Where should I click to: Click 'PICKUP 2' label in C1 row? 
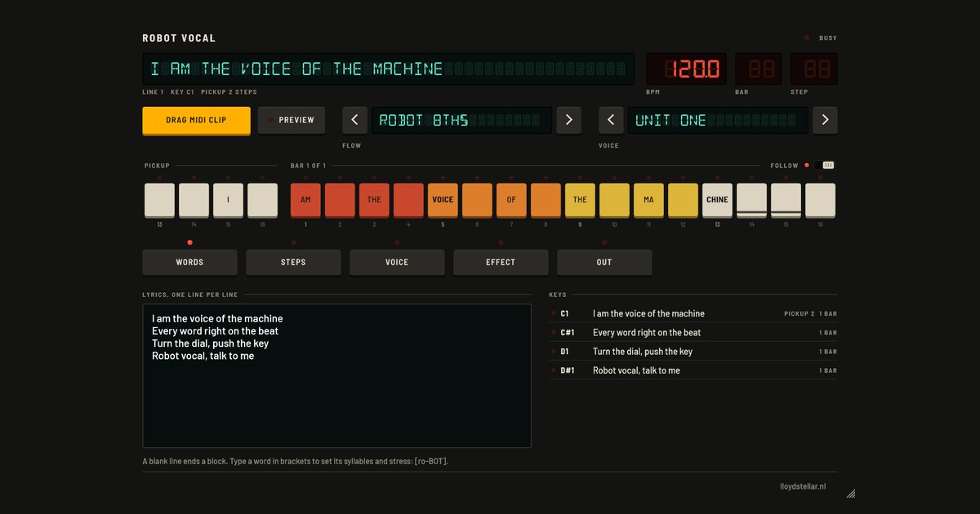(799, 313)
